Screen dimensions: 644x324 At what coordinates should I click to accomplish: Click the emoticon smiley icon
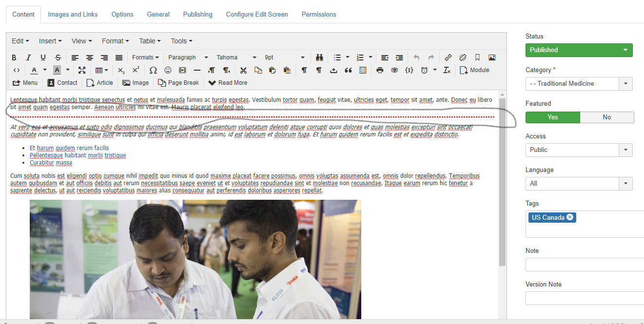pos(168,70)
